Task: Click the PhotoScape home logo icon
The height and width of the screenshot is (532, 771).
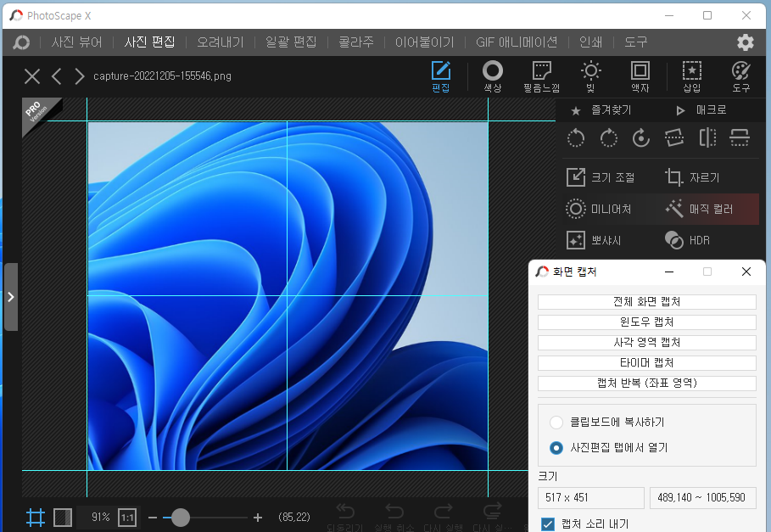Action: (21, 42)
